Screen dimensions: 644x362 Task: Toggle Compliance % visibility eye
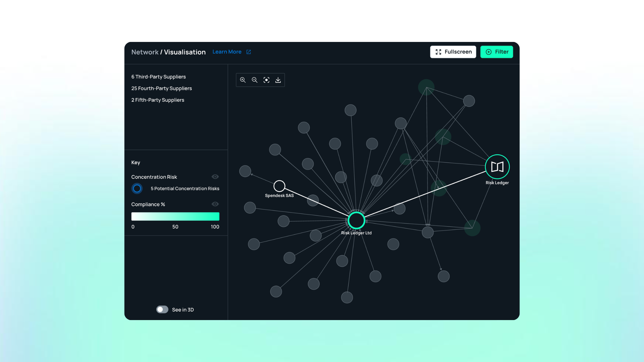(x=215, y=204)
